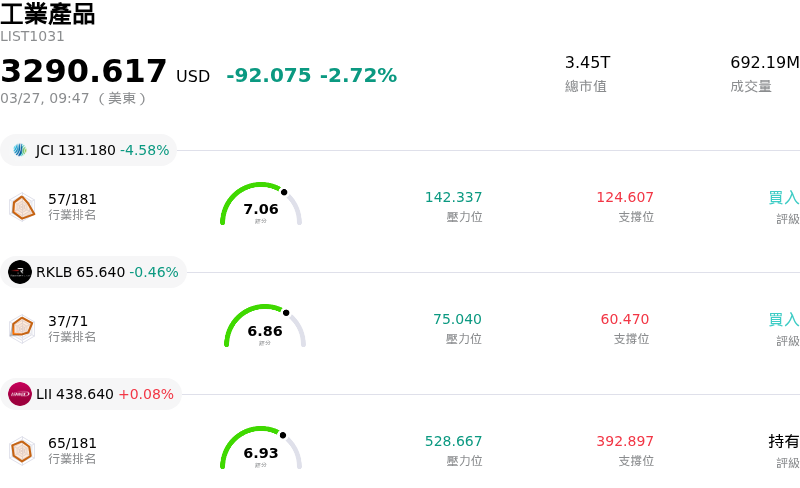Click RKLB 買入 rating label

coord(783,320)
